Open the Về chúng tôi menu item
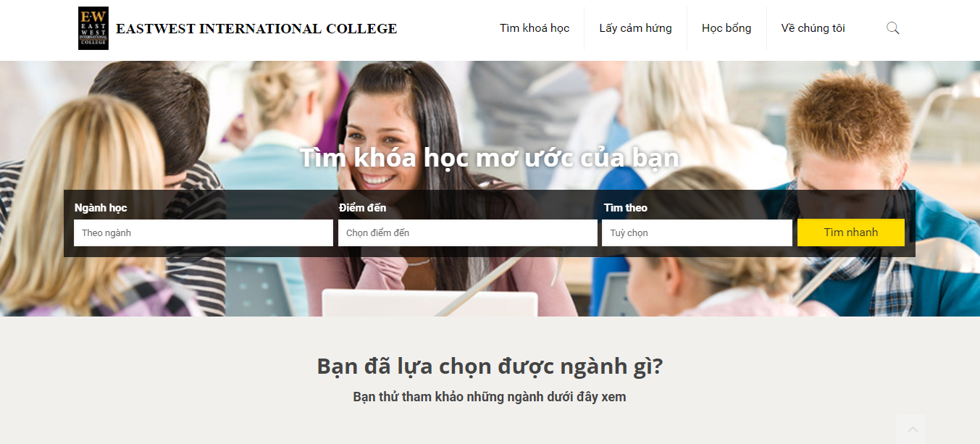 click(x=813, y=28)
